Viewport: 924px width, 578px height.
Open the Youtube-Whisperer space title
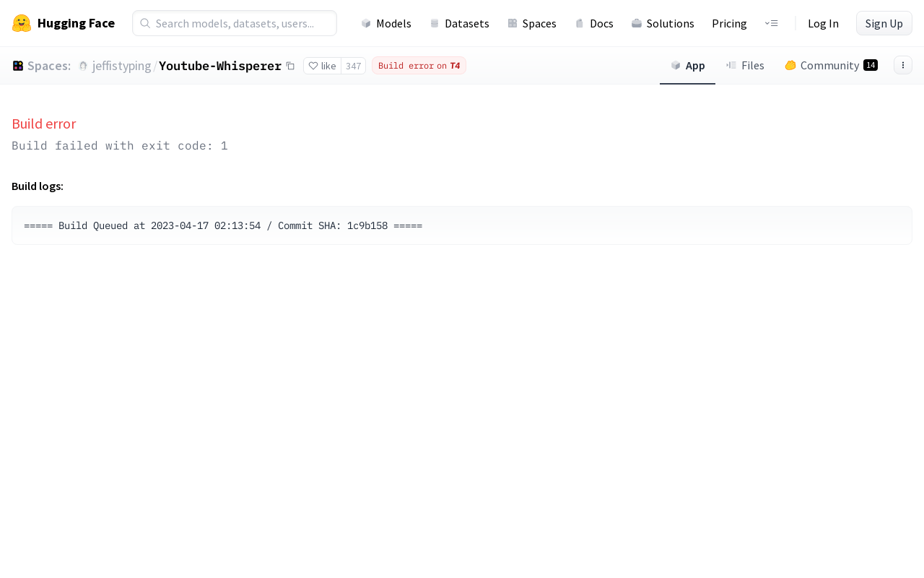[220, 66]
